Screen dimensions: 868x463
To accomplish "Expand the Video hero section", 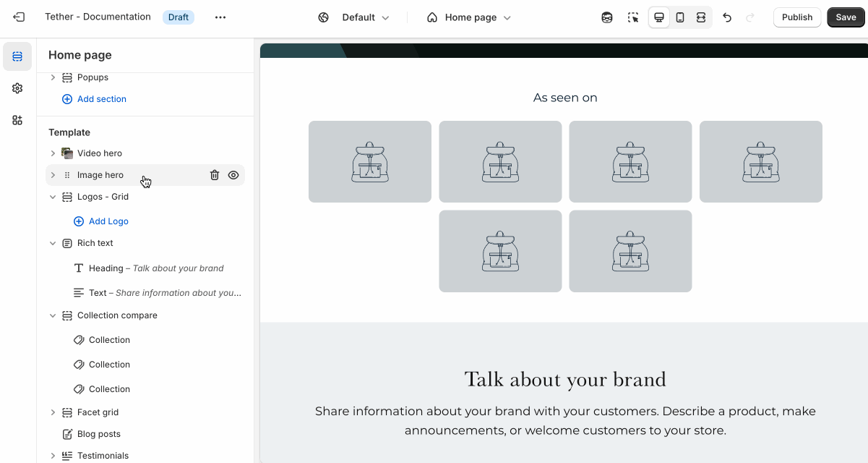I will 53,153.
